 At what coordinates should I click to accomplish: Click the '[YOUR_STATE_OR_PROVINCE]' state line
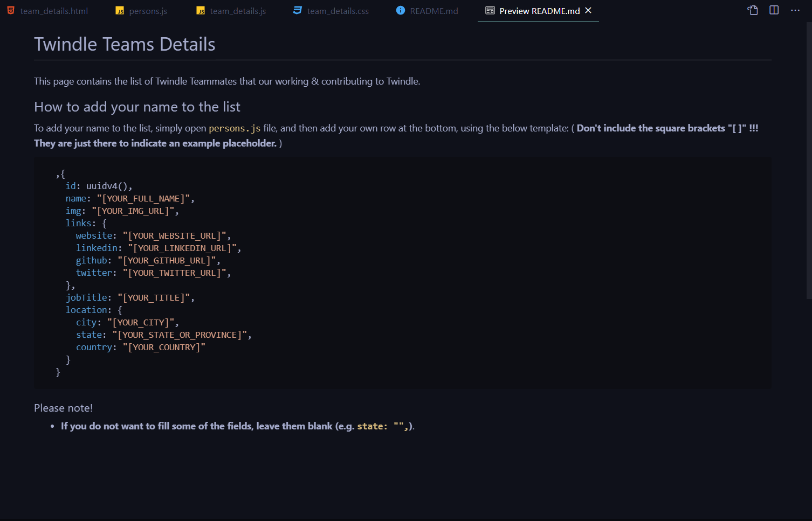(x=164, y=335)
